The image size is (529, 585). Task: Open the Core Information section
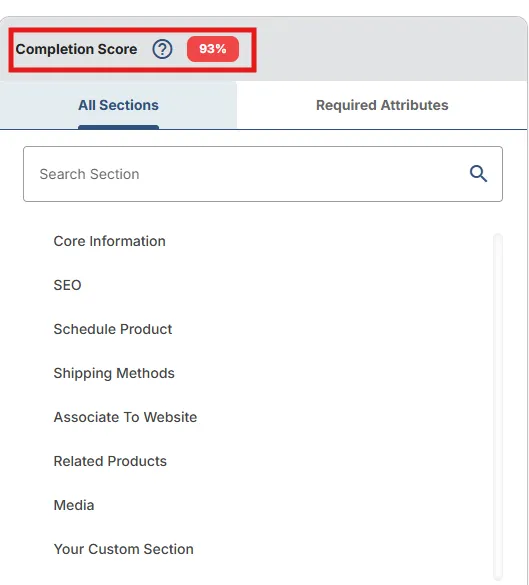[x=109, y=241]
